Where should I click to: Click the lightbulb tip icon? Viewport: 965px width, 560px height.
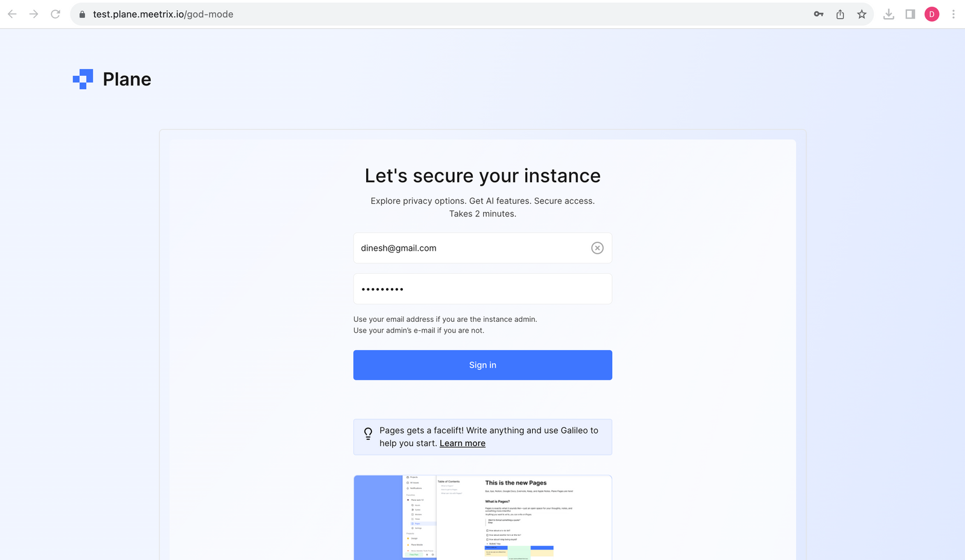point(368,433)
